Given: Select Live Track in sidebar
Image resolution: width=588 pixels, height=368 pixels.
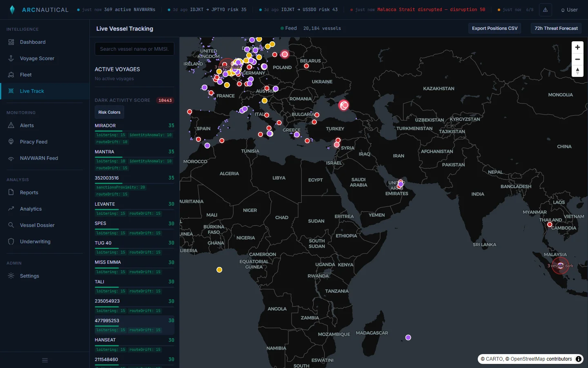Looking at the screenshot, I should click(45, 91).
